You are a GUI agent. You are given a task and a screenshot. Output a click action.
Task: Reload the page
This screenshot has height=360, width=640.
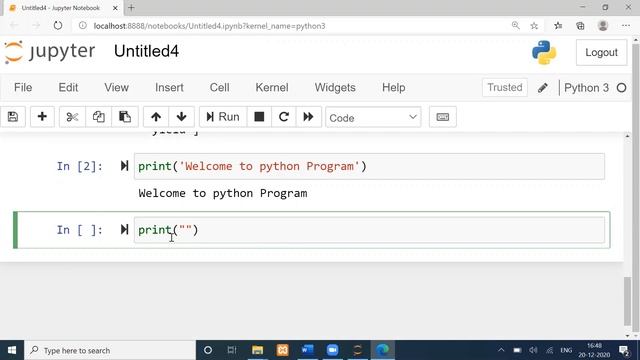(x=58, y=26)
